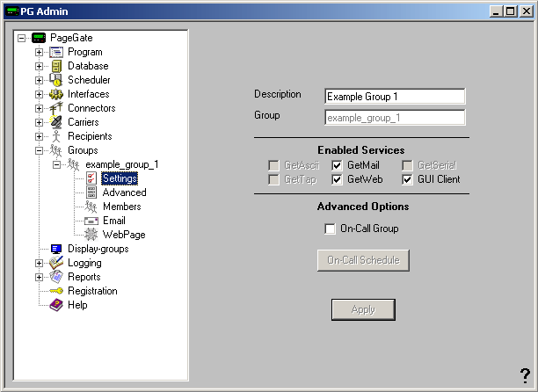Select the Settings tree item

(120, 178)
